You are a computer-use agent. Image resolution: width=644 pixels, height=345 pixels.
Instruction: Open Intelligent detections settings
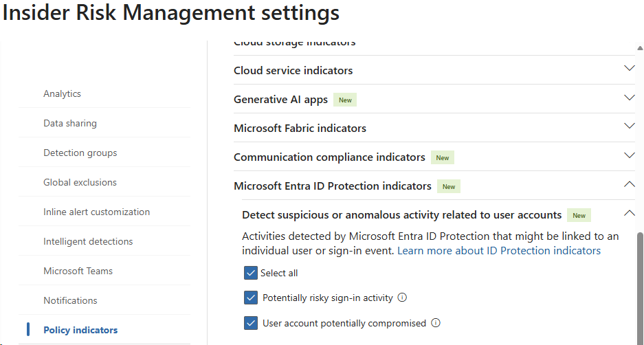coord(88,241)
